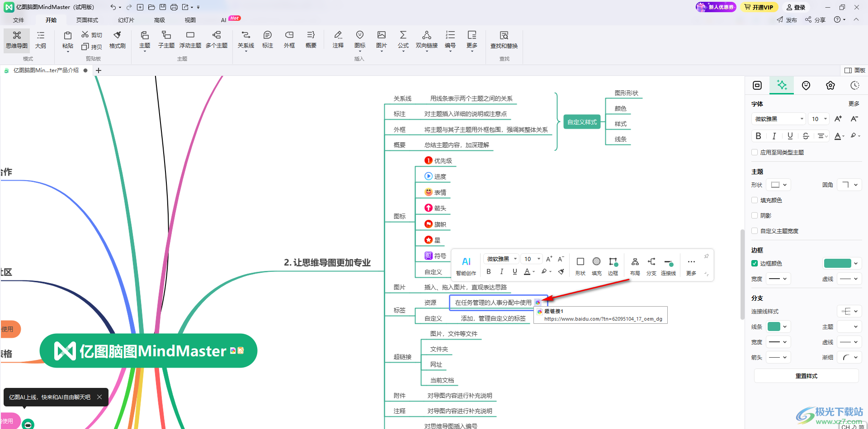
Task: Click the 粘贴 paste icon
Action: pyautogui.click(x=68, y=36)
